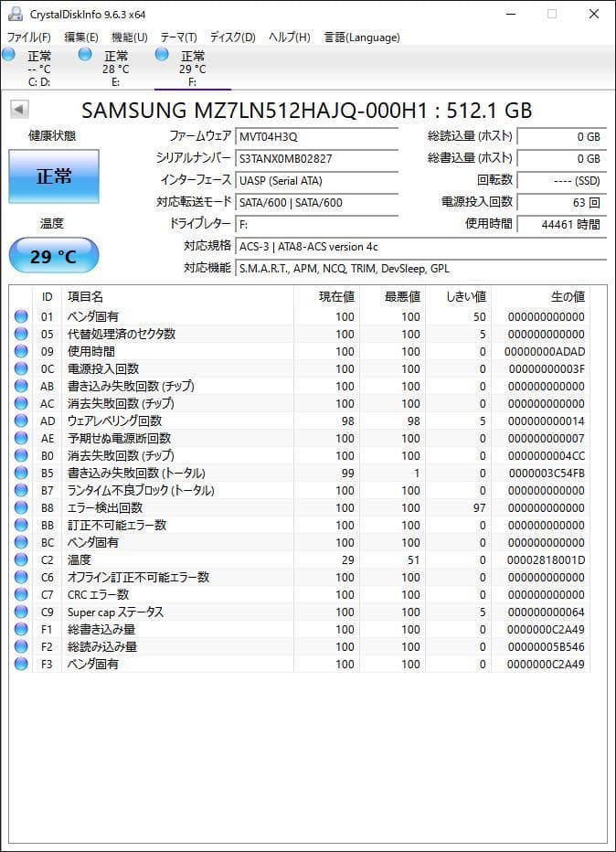
Task: Click the drive letter field F:
Action: [x=317, y=224]
